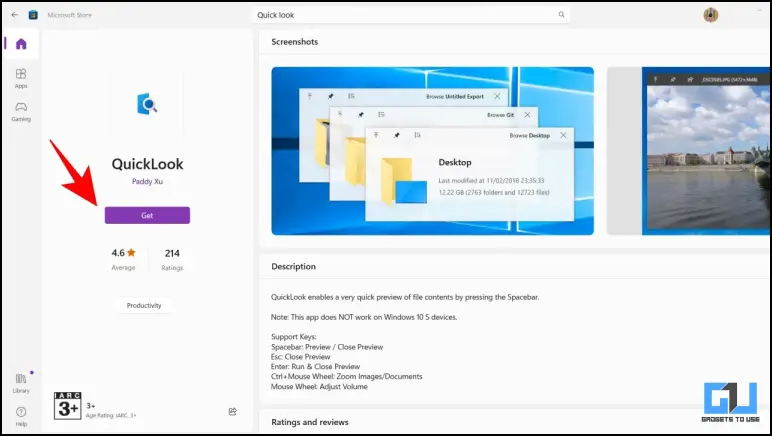
Task: Open the user profile avatar
Action: 710,15
